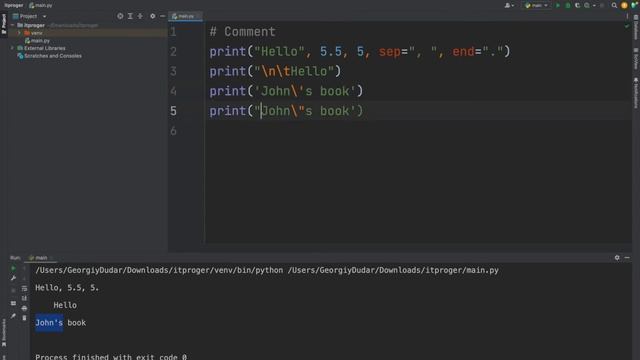Image resolution: width=640 pixels, height=360 pixels.
Task: Toggle Soft-Wrap in Run console
Action: coord(24,289)
